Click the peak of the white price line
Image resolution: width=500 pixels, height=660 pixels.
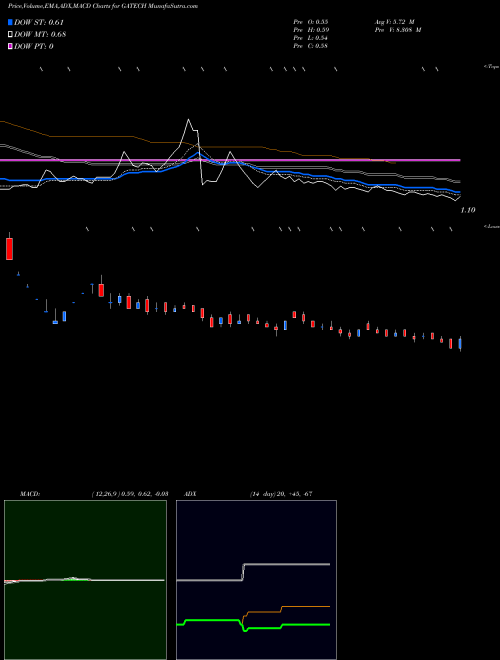click(x=189, y=120)
